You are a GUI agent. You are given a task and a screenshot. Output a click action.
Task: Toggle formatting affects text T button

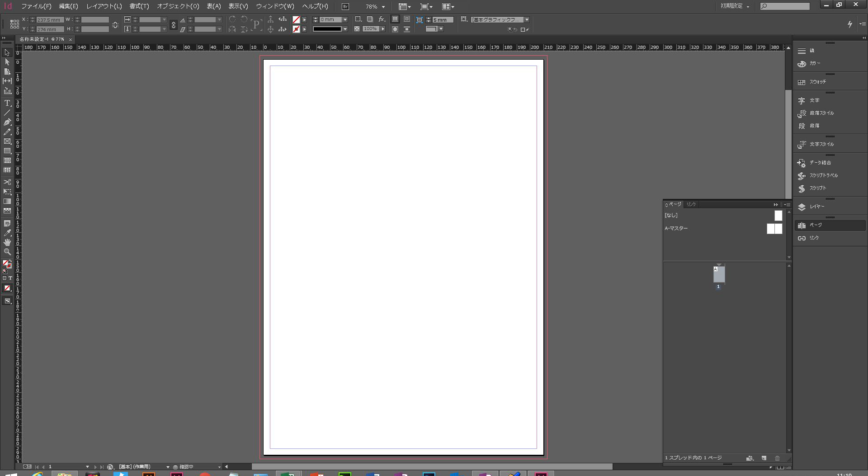pyautogui.click(x=10, y=278)
